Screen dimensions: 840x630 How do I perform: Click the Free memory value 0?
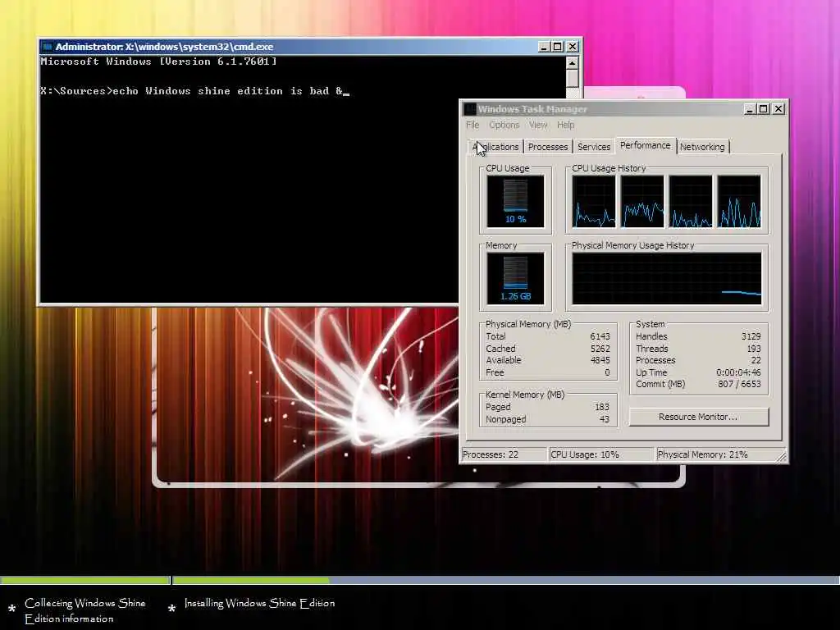(607, 372)
